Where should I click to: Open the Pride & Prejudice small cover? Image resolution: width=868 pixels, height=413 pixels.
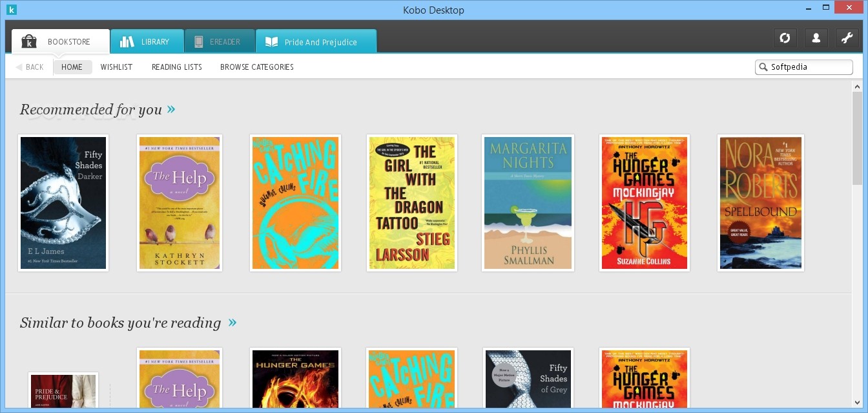tap(63, 390)
